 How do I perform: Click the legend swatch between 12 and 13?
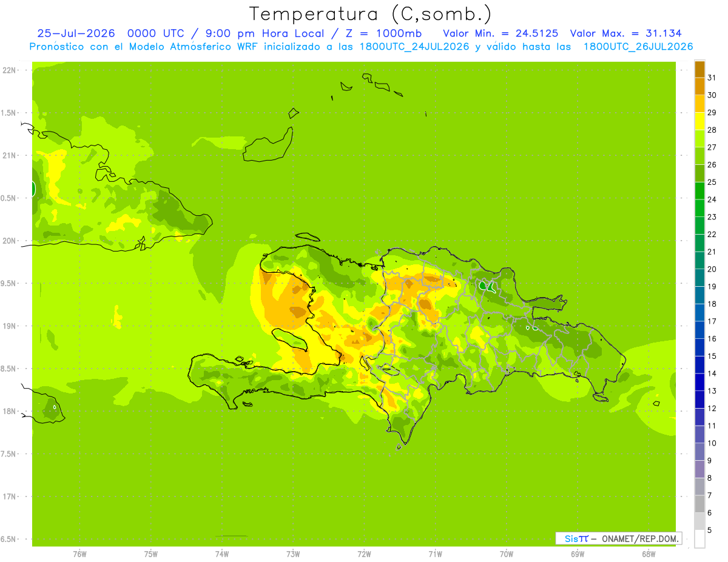[699, 400]
